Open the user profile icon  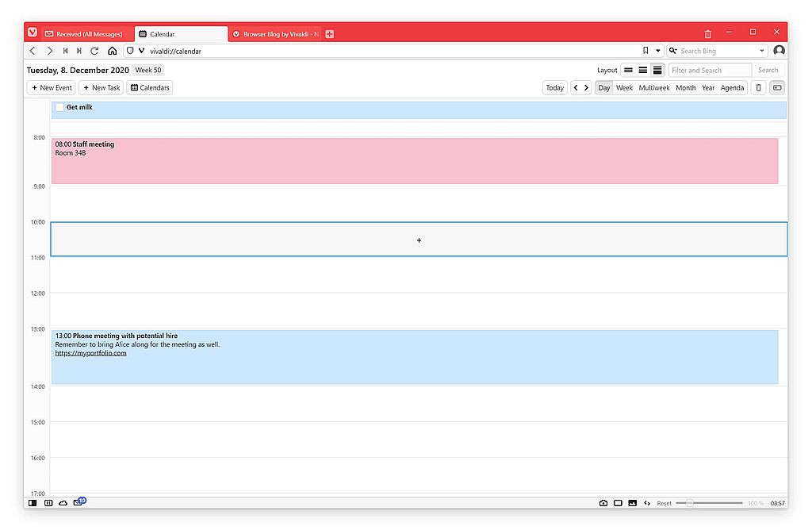click(779, 50)
